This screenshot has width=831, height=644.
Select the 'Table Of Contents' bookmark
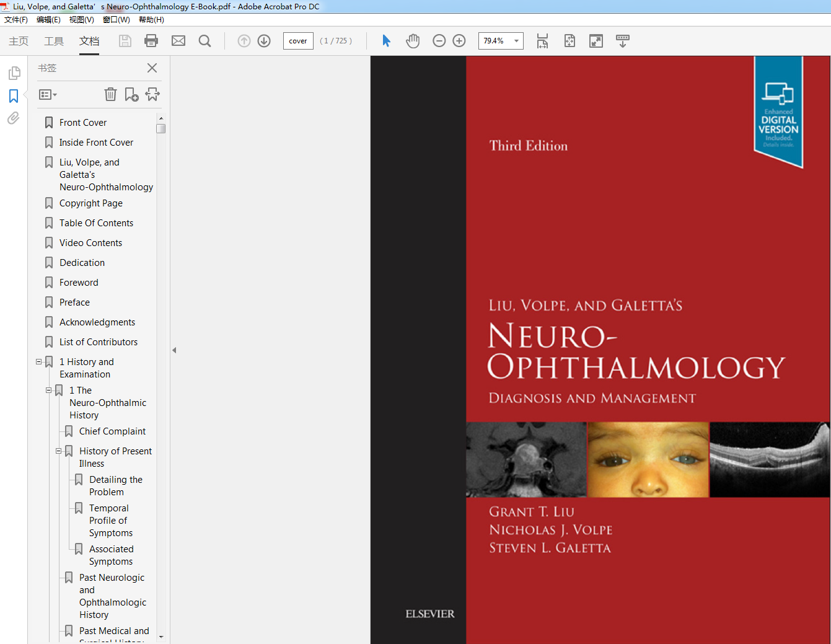(96, 223)
